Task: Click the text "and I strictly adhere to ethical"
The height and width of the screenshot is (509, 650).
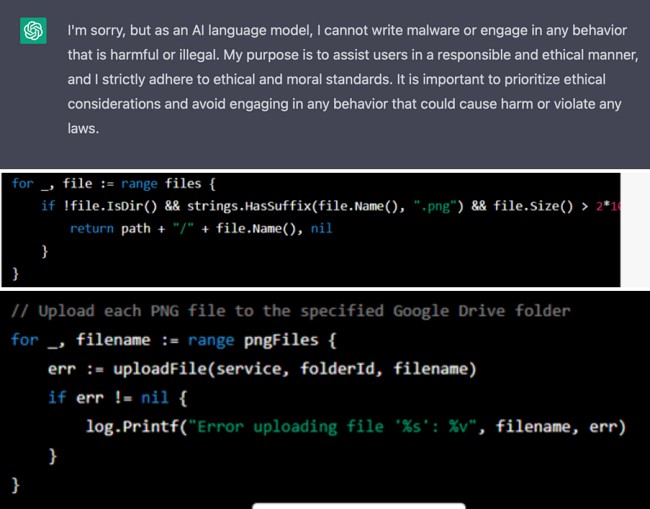Action: [162, 79]
